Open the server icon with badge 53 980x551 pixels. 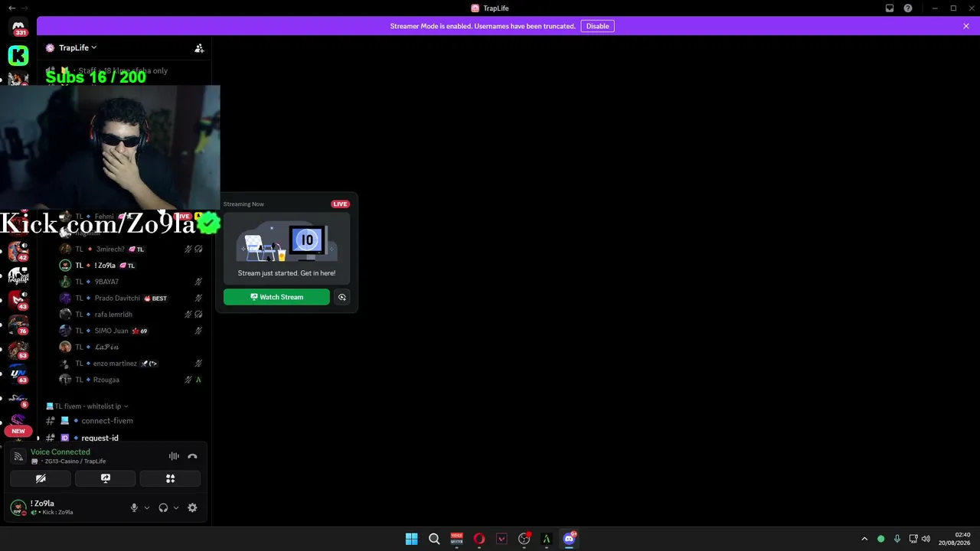[18, 349]
